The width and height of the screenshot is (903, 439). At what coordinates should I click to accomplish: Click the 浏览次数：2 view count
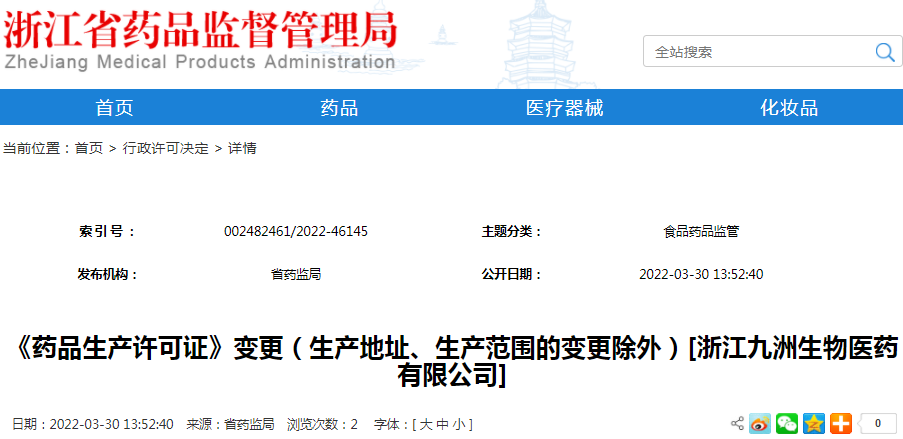click(322, 425)
